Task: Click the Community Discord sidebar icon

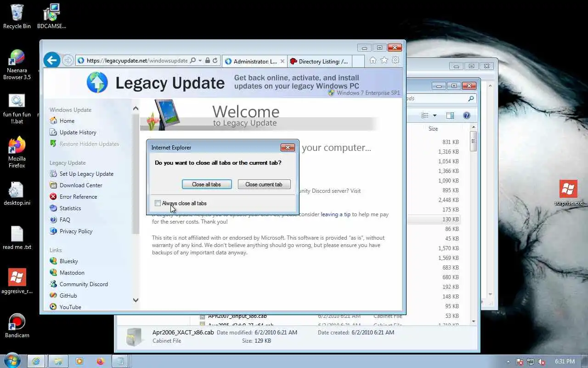Action: [53, 284]
